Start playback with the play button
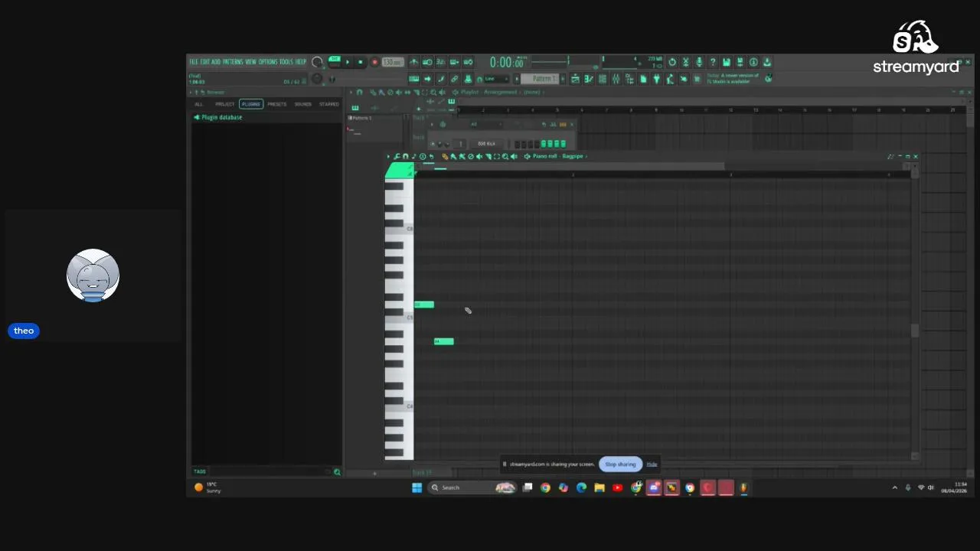 (x=348, y=62)
